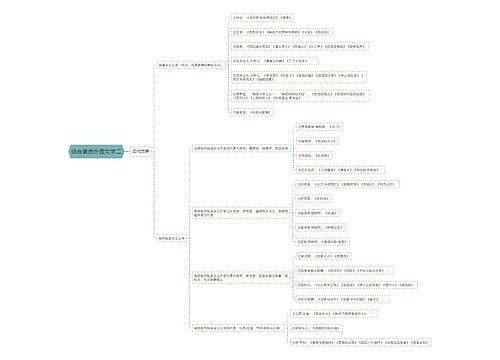Select the topmost leaf node of the mind map
The width and height of the screenshot is (500, 360).
pos(262,18)
